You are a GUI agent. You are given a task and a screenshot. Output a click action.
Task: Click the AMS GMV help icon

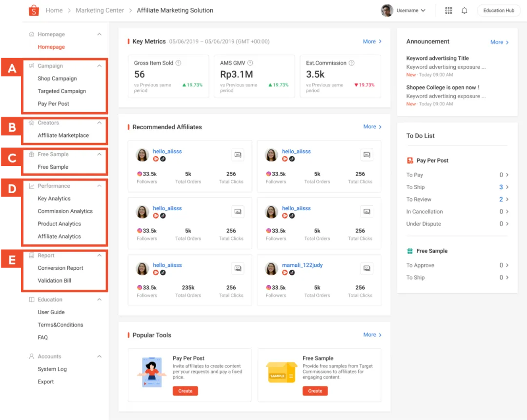point(250,63)
